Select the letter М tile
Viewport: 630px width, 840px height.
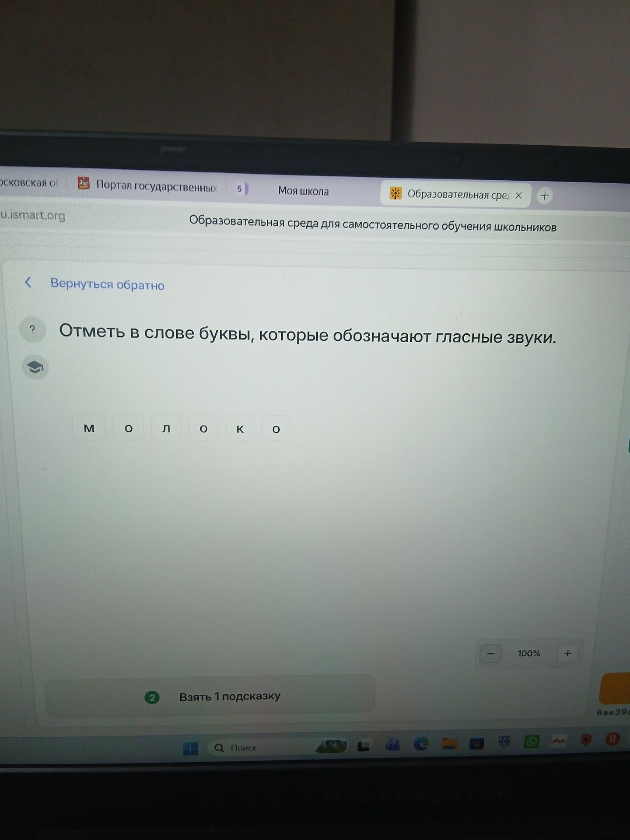point(89,428)
